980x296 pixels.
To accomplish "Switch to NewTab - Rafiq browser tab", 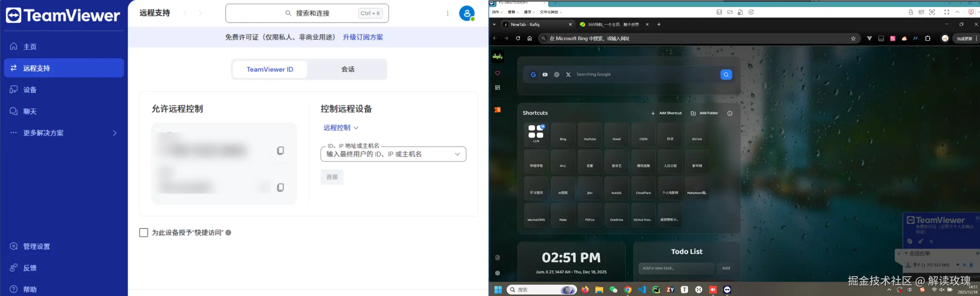I will click(x=538, y=25).
